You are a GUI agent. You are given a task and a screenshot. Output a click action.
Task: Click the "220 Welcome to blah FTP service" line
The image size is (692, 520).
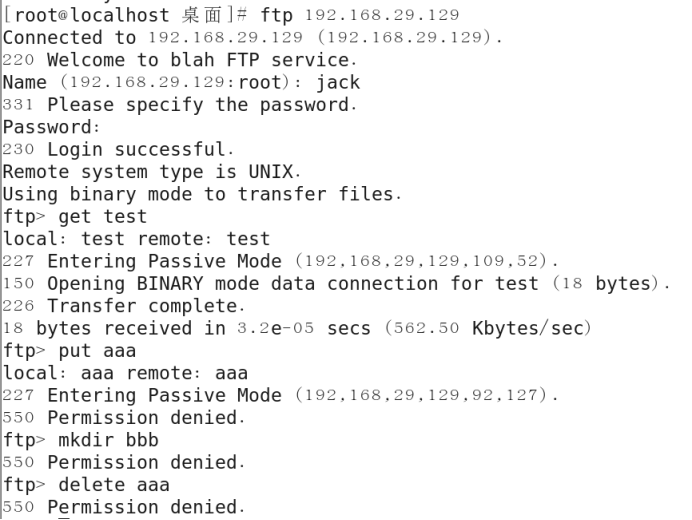pyautogui.click(x=174, y=60)
